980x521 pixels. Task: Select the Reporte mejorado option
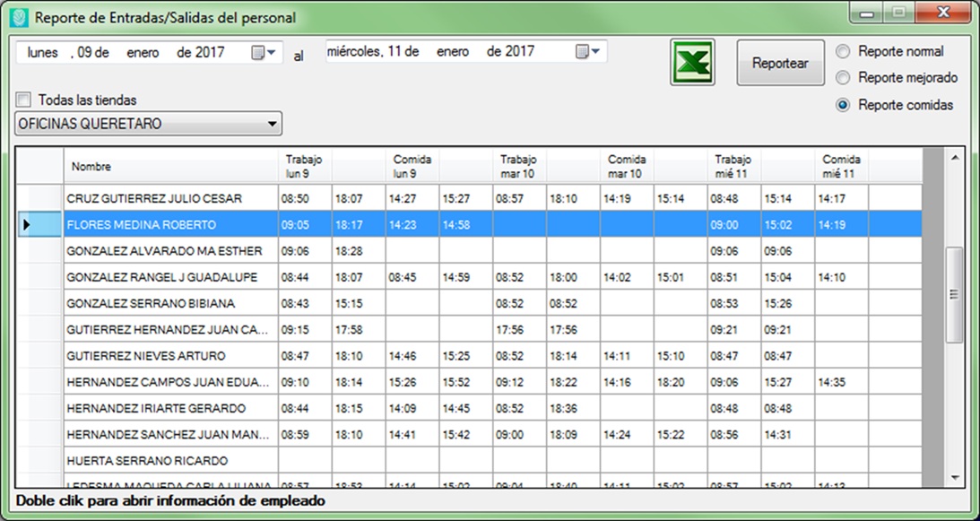tap(843, 78)
